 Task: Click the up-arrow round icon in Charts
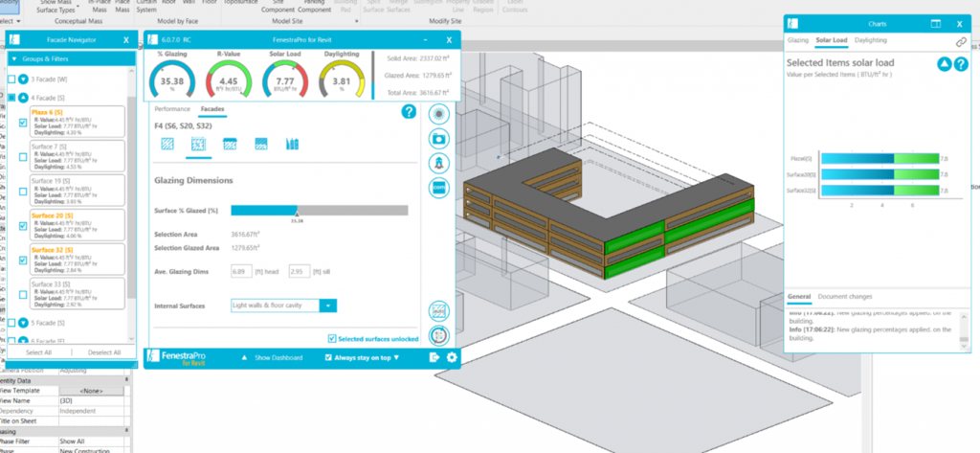[x=944, y=64]
